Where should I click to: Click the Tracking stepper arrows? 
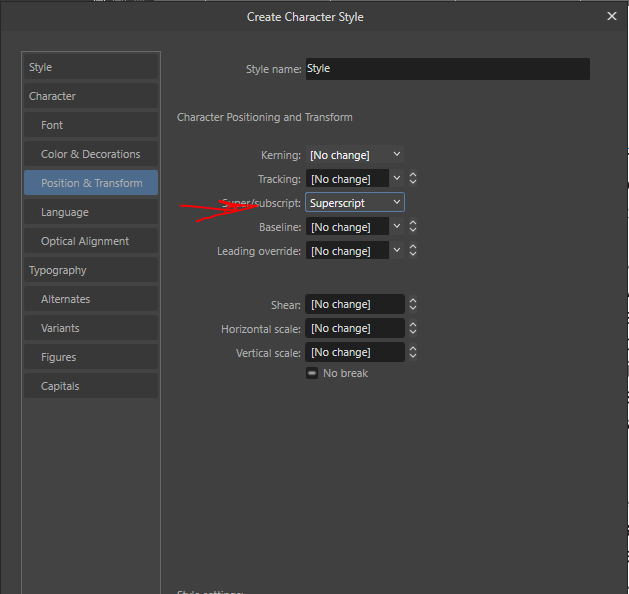pos(413,179)
